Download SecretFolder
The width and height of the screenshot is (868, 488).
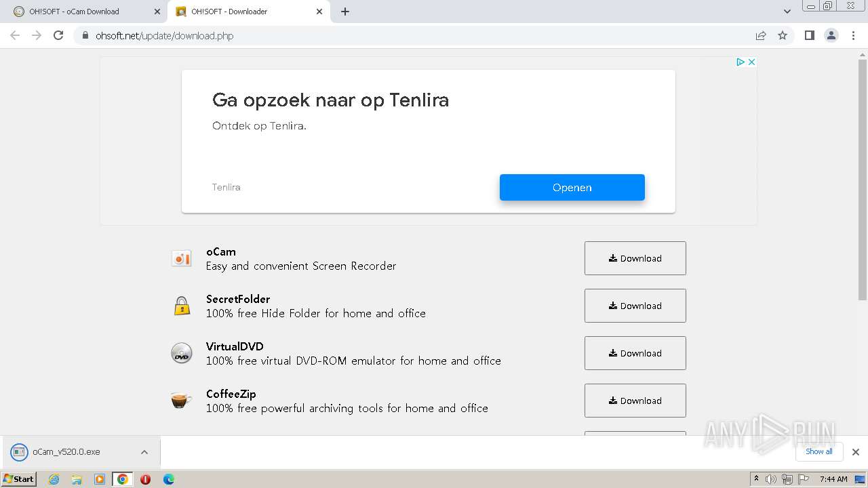(635, 306)
